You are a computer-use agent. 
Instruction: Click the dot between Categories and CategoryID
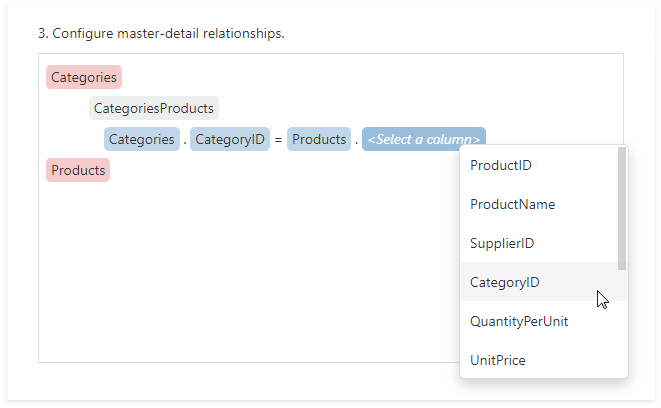pyautogui.click(x=185, y=141)
